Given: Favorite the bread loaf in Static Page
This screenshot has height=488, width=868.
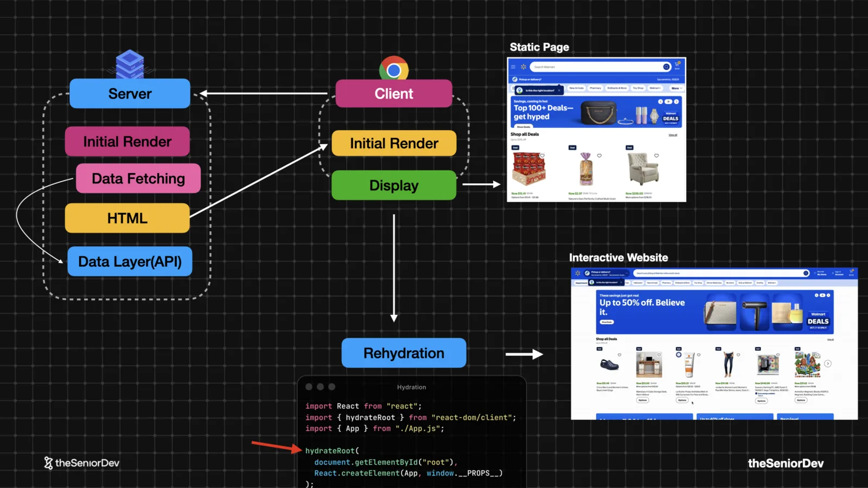Looking at the screenshot, I should (x=599, y=156).
